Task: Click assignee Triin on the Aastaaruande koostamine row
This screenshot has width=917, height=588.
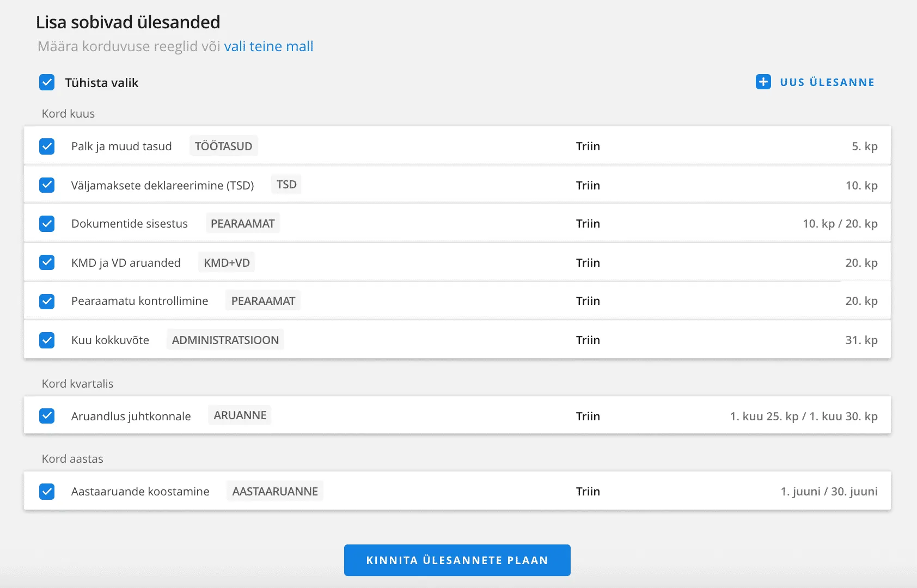Action: click(588, 492)
